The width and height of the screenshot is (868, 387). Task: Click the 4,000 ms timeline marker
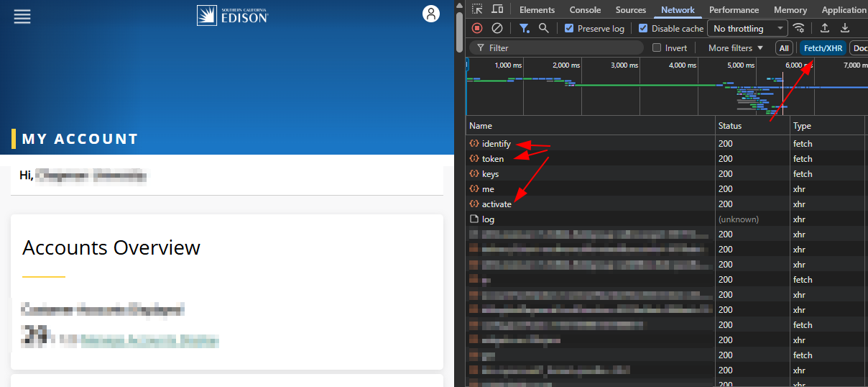click(x=682, y=65)
